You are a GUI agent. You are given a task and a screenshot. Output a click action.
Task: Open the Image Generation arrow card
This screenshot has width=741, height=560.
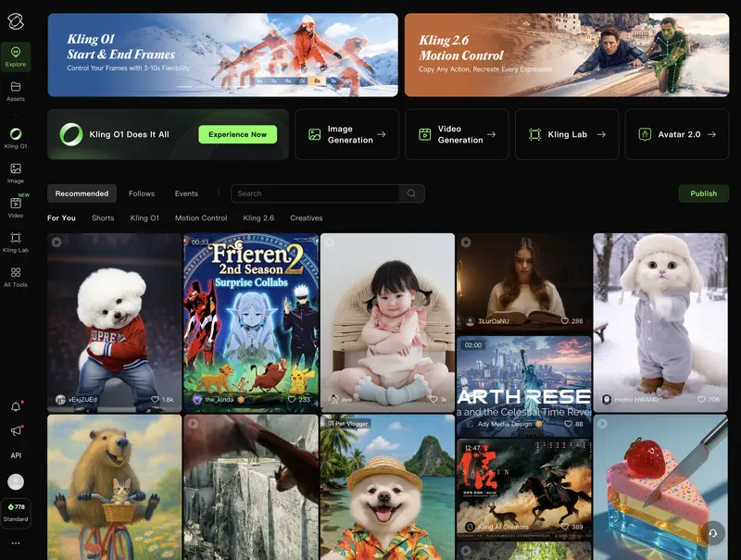point(346,134)
